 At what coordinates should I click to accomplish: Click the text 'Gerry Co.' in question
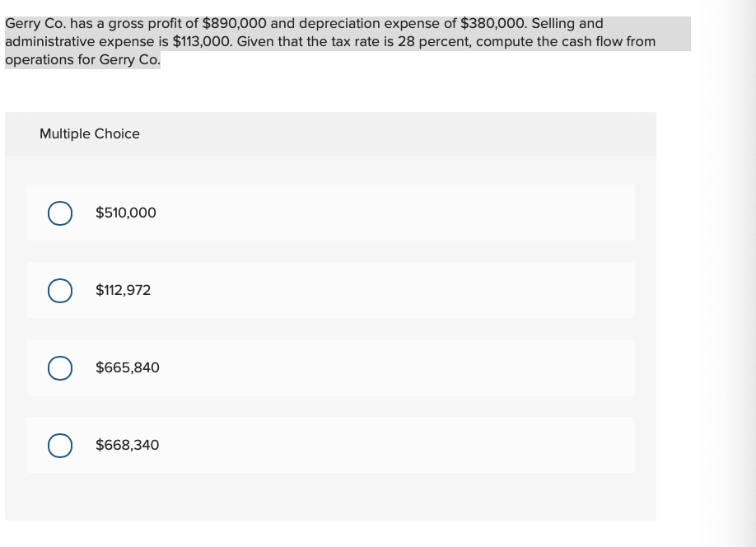click(x=34, y=23)
